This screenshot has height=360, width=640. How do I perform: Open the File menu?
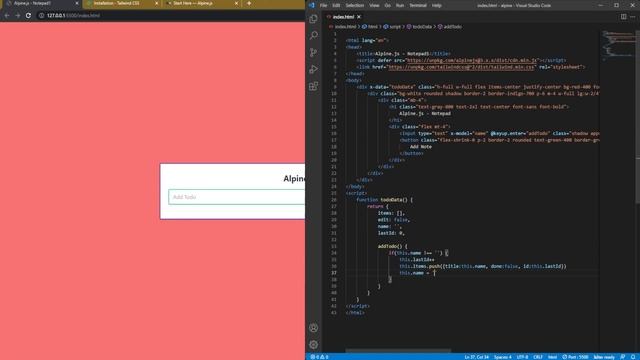323,5
